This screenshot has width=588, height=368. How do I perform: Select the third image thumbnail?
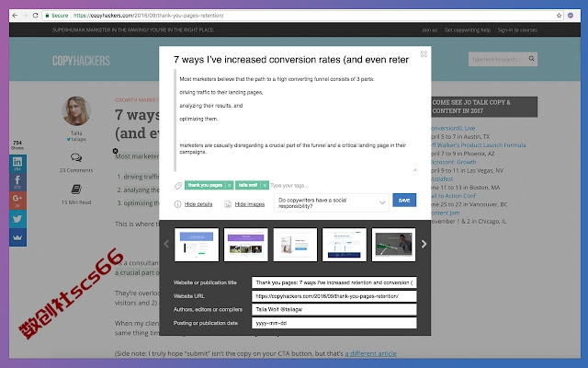point(295,245)
